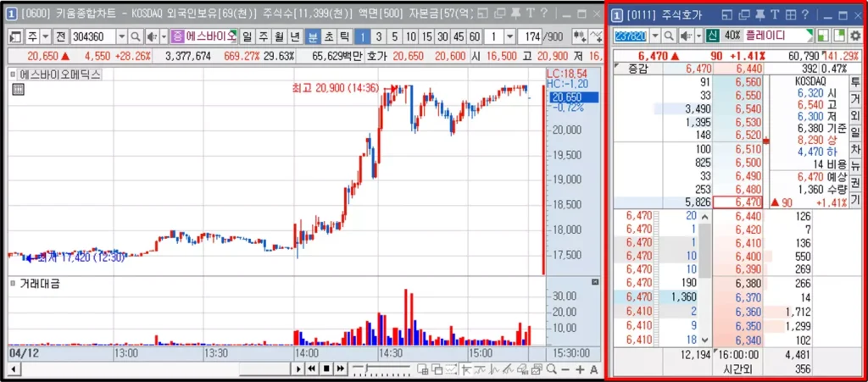This screenshot has width=868, height=382.
Task: Click the data grid icon under chart name
Action: (19, 90)
